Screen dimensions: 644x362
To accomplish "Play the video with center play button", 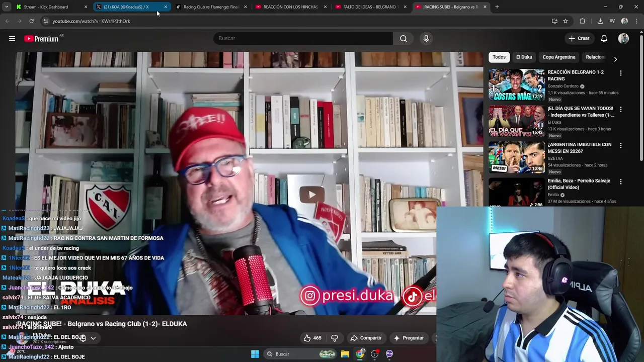I will coord(312,195).
